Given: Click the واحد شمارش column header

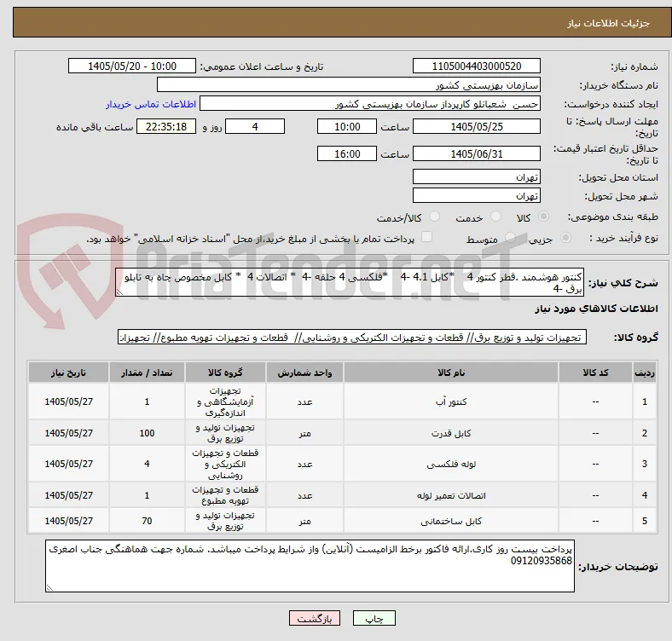Looking at the screenshot, I should pyautogui.click(x=304, y=372).
